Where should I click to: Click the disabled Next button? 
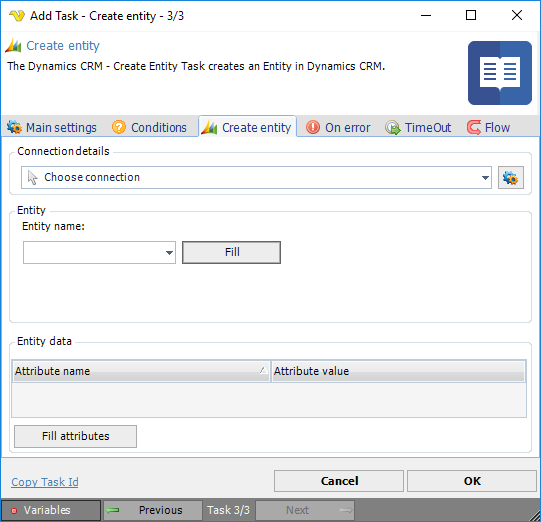(305, 510)
